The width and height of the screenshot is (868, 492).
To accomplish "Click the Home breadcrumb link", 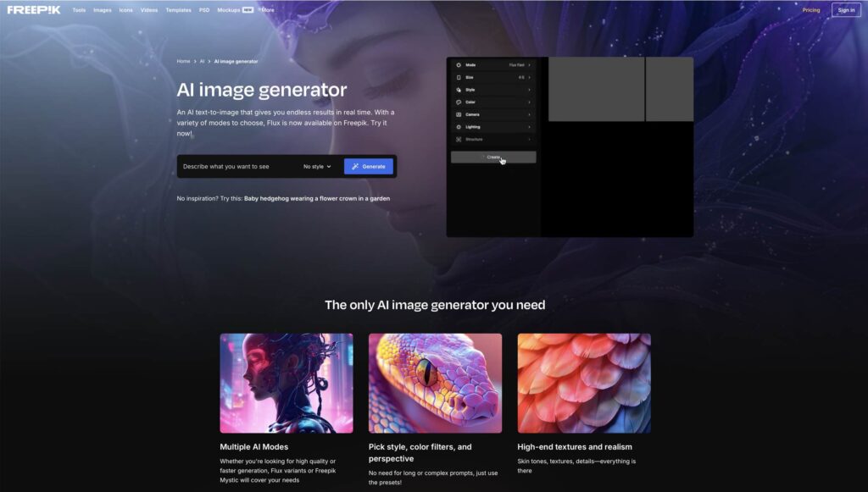I will click(x=183, y=61).
